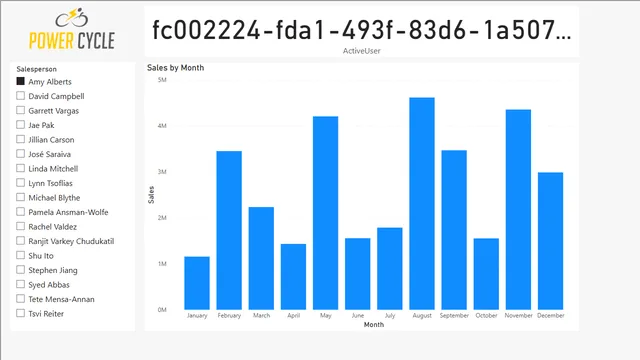Select the March sales bar
The image size is (640, 360).
[261, 258]
